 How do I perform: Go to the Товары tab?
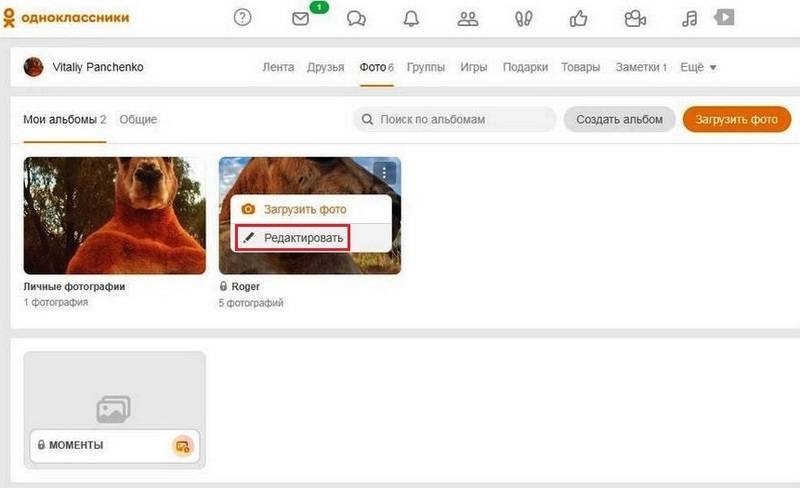click(x=581, y=67)
